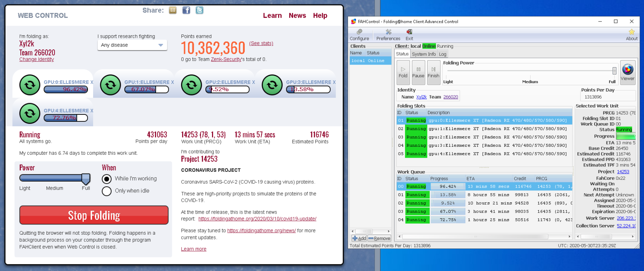Select work queue row 02
The width and height of the screenshot is (644, 271).
click(484, 203)
